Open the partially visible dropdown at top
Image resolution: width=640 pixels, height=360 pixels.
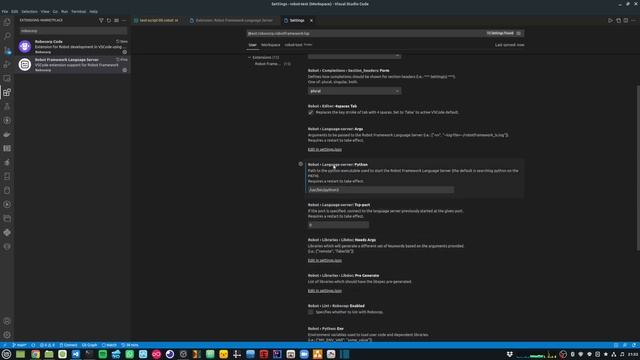pyautogui.click(x=354, y=56)
